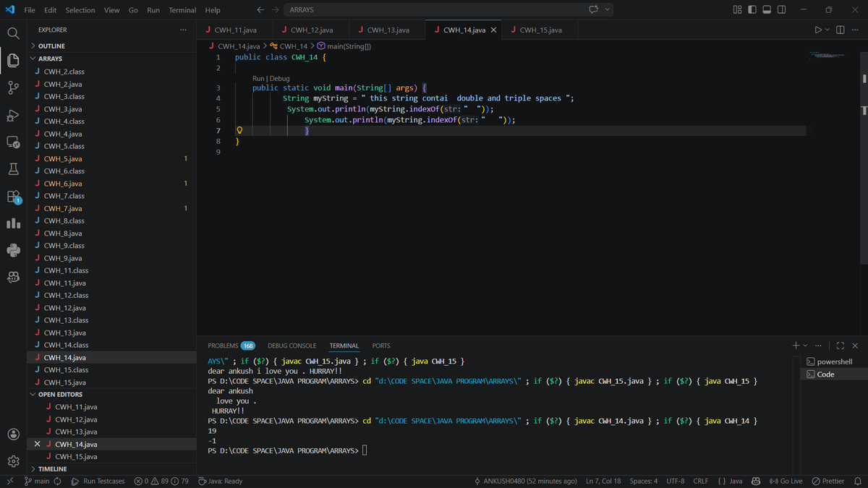Open the Testing flask icon
Image resolution: width=868 pixels, height=488 pixels.
click(x=13, y=169)
